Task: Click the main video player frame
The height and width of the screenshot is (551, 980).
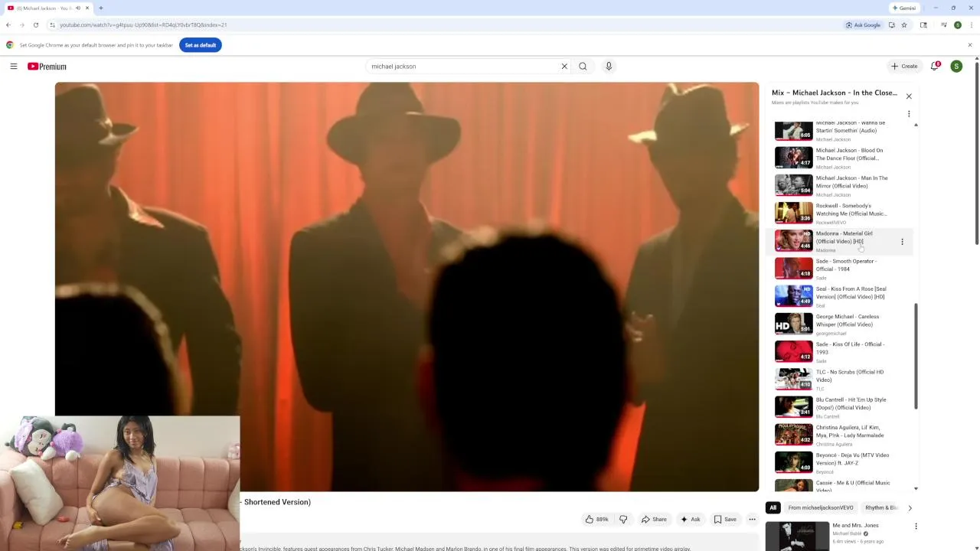Action: click(x=407, y=287)
